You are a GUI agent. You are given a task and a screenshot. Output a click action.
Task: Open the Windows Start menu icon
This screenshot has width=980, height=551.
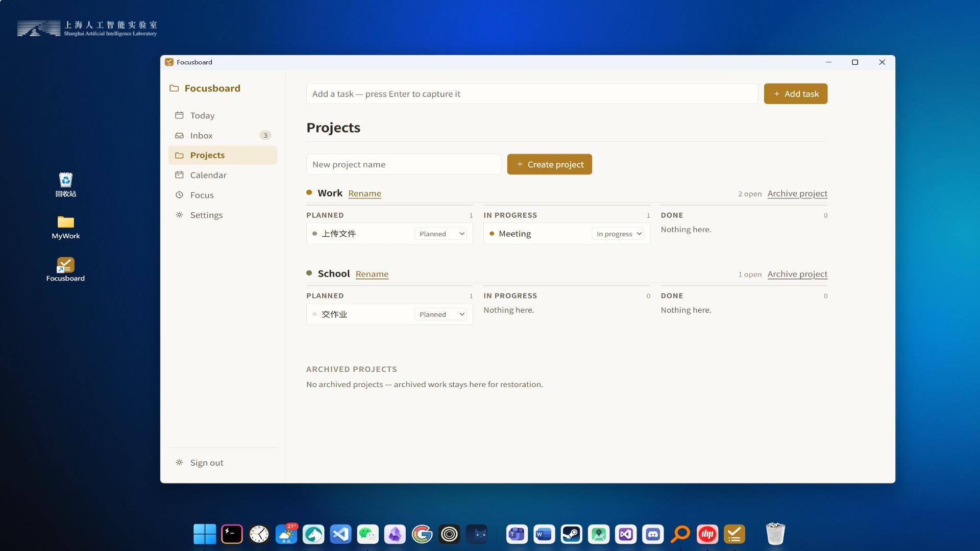205,534
